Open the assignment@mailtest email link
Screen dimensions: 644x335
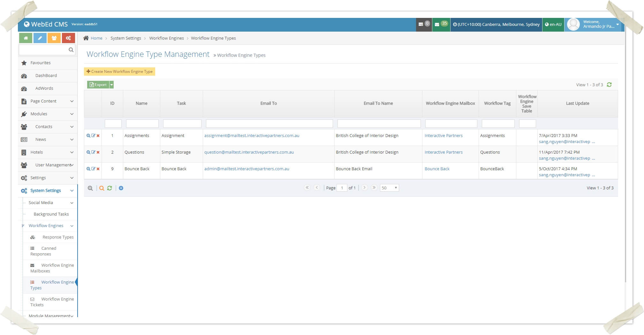(x=252, y=136)
